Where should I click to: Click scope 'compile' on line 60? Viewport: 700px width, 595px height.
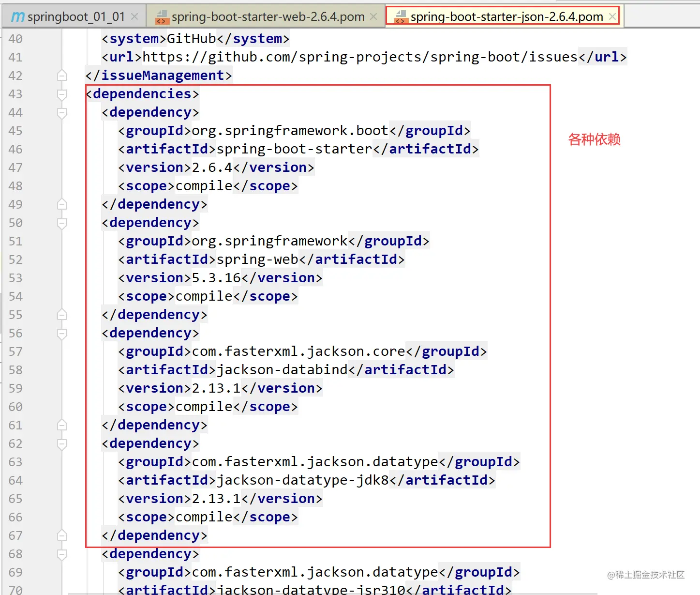[x=204, y=407]
